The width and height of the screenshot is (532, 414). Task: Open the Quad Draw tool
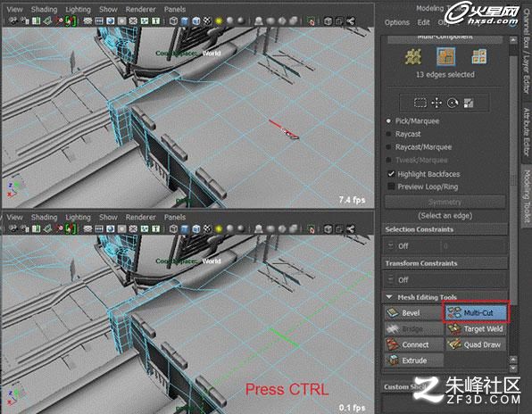pos(476,344)
